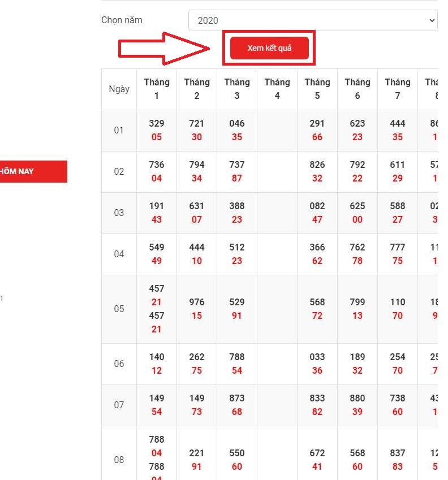Select the empty "Tháng 4" column header
Screen dimensions: 448x480
click(x=277, y=89)
